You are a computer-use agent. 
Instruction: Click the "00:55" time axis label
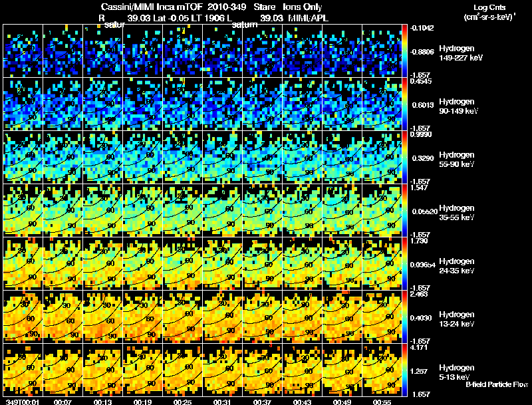382,402
